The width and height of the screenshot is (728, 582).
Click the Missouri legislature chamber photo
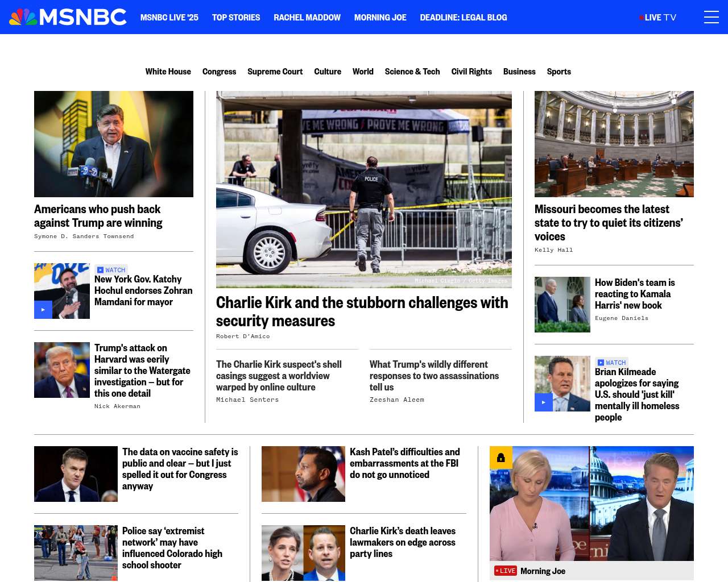pos(614,144)
